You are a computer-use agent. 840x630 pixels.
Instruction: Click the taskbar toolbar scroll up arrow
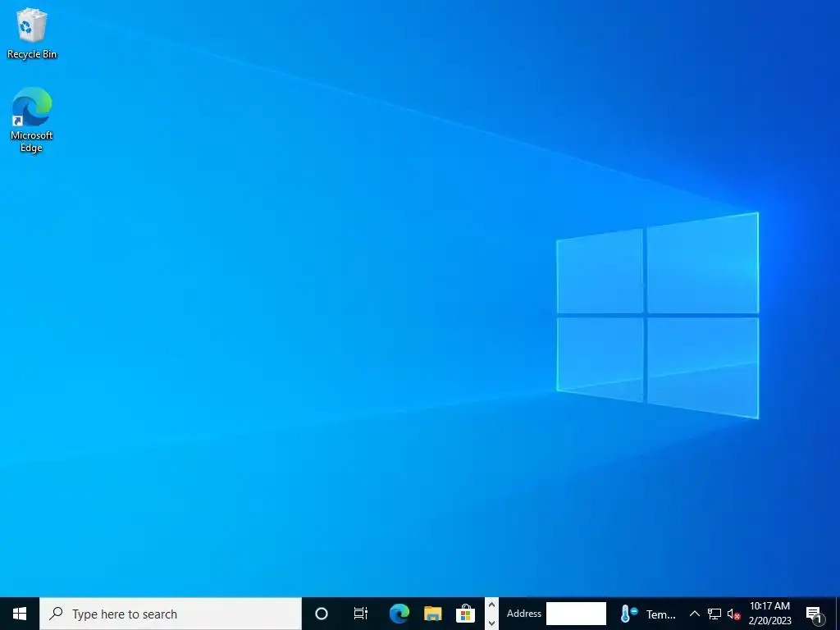[492, 605]
